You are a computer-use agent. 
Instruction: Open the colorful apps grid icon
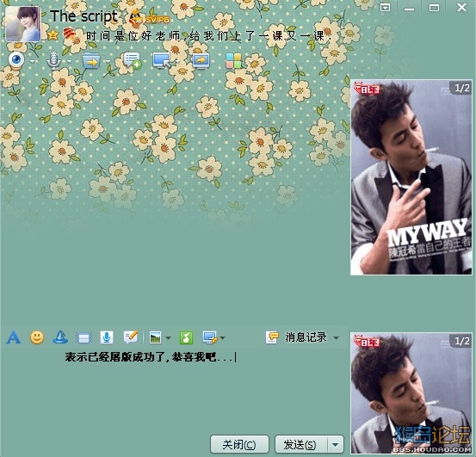[233, 61]
